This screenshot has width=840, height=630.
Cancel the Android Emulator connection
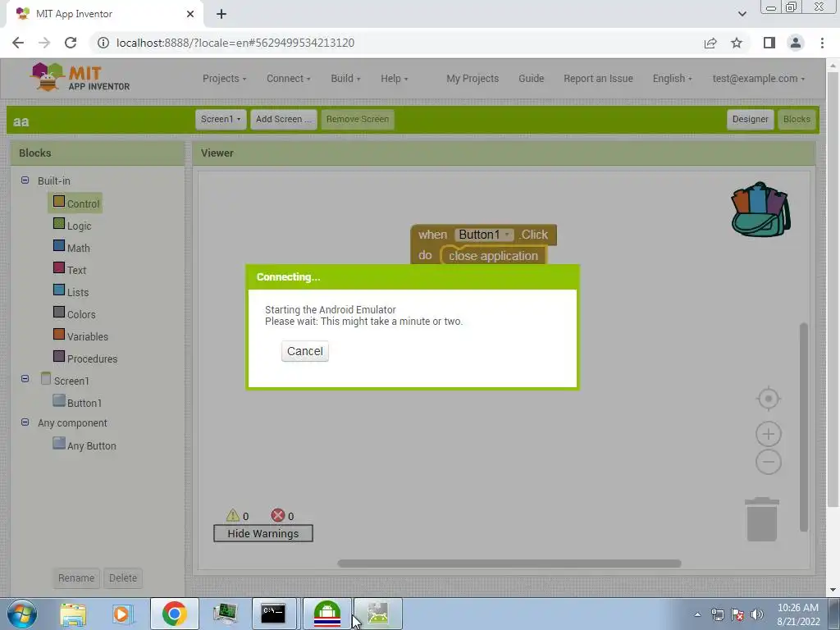(x=305, y=351)
